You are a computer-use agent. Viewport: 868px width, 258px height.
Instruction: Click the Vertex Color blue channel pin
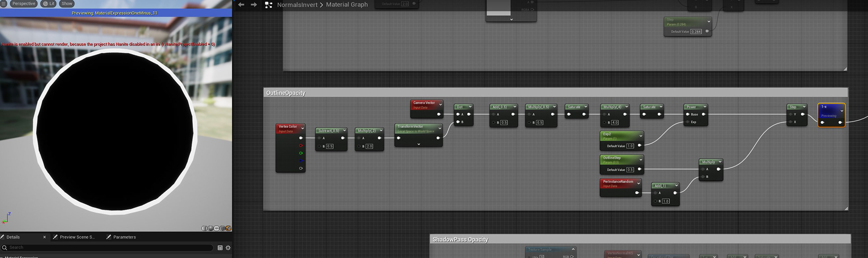pos(301,161)
